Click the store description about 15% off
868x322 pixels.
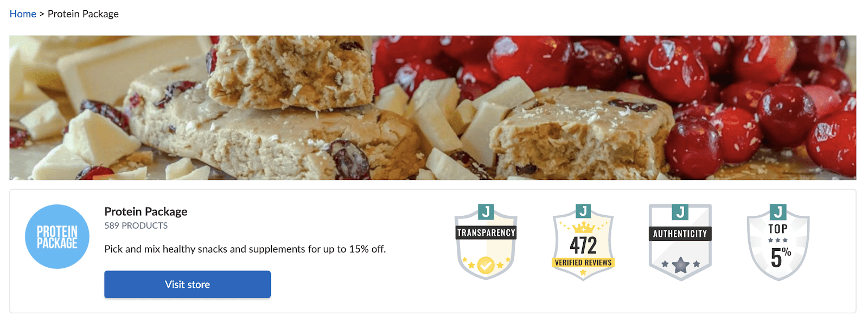(x=245, y=249)
